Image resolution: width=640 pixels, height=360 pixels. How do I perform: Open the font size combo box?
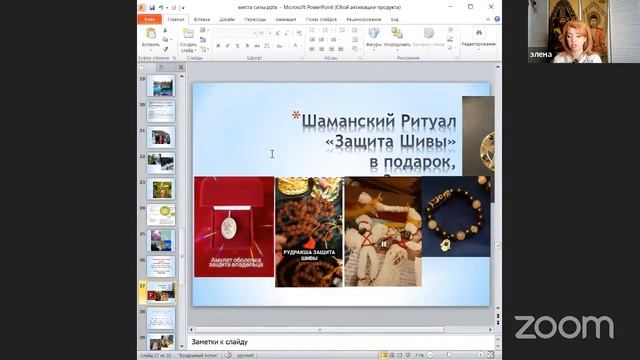pyautogui.click(x=264, y=33)
